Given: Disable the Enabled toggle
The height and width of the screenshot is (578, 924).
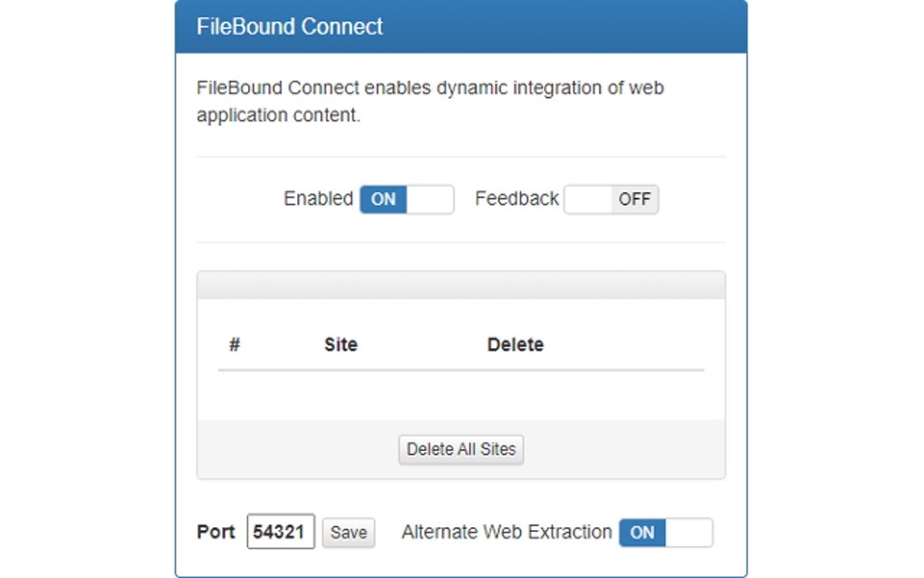Looking at the screenshot, I should tap(406, 199).
